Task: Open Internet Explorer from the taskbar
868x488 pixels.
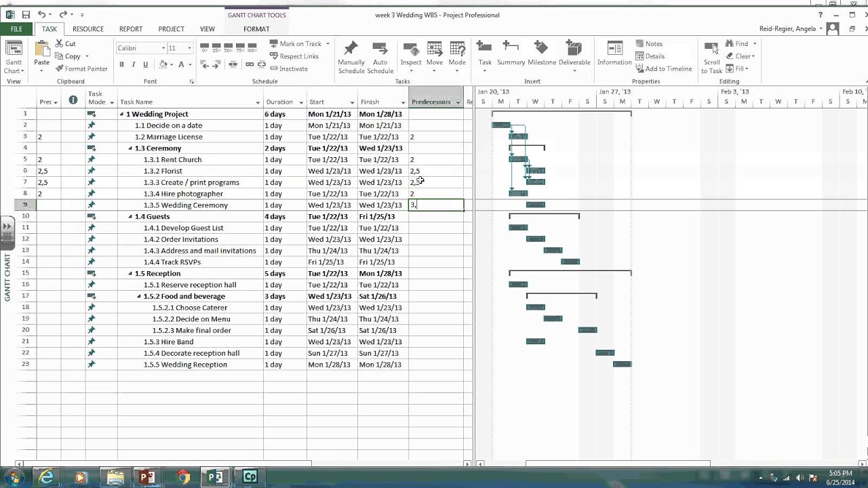Action: (46, 477)
